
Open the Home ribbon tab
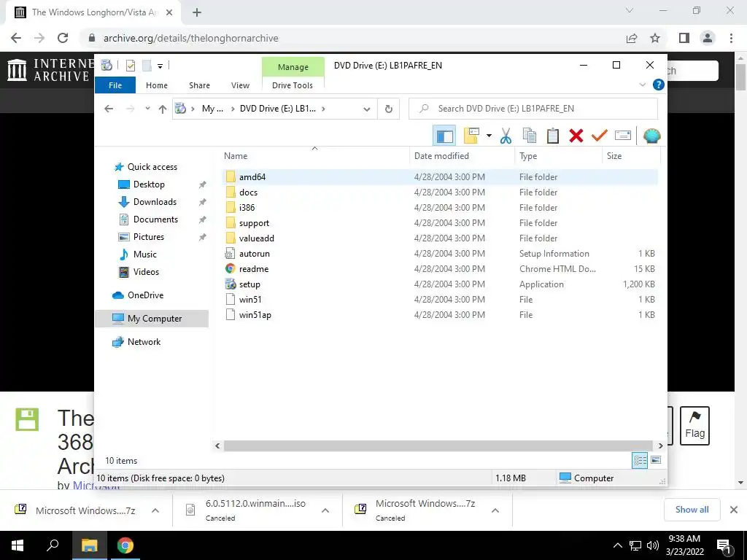157,85
